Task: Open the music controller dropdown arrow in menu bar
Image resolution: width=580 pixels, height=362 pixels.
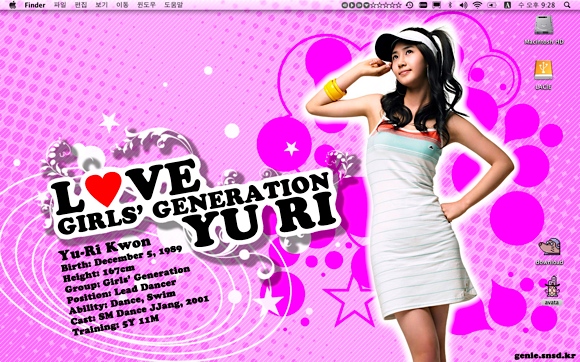Action: (367, 5)
